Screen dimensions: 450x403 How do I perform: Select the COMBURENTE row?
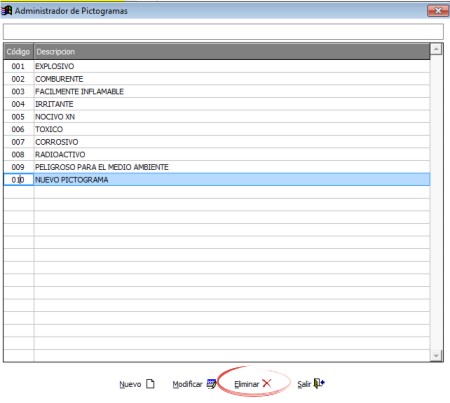(x=217, y=79)
